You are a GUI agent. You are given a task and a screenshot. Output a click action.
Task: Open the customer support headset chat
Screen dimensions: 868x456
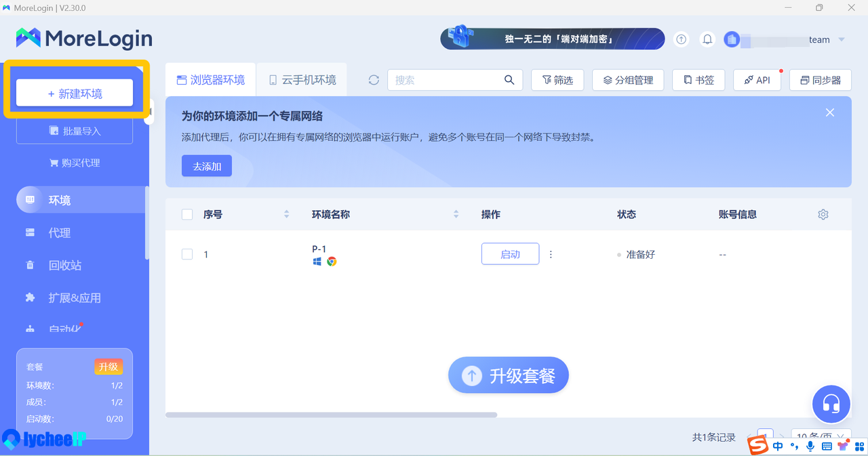pos(831,405)
